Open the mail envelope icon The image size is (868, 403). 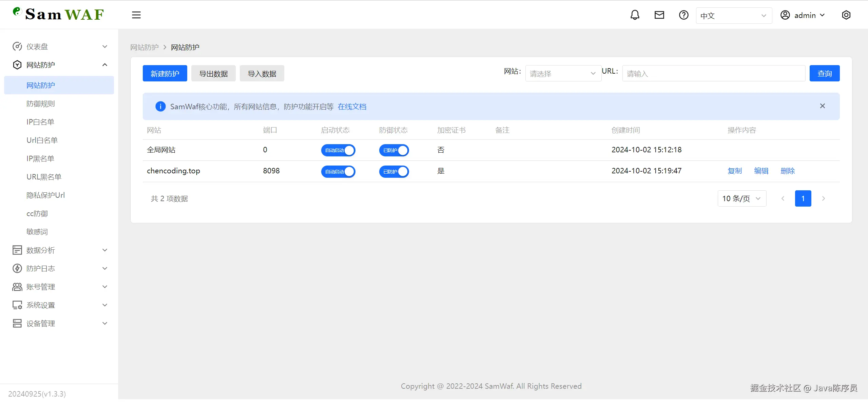(659, 15)
